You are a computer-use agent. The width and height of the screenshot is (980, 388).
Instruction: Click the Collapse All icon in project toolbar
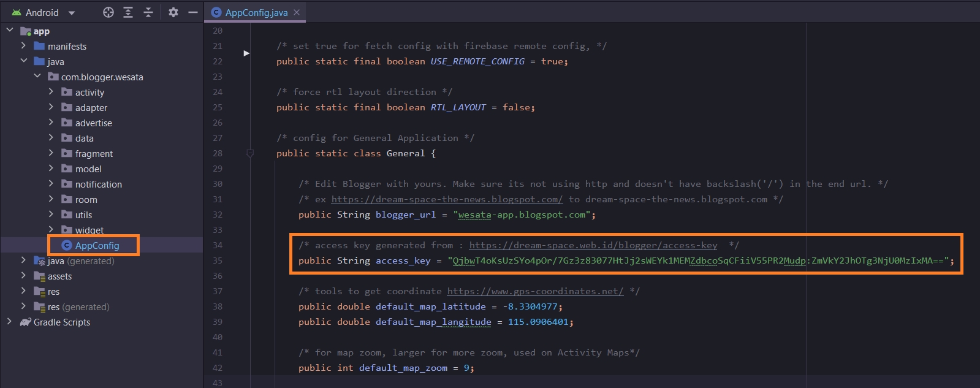click(148, 12)
